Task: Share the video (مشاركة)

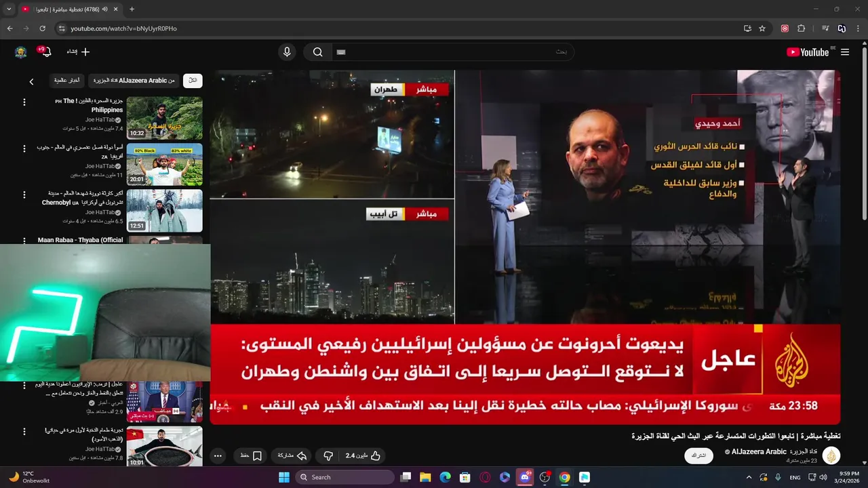Action: [x=292, y=455]
